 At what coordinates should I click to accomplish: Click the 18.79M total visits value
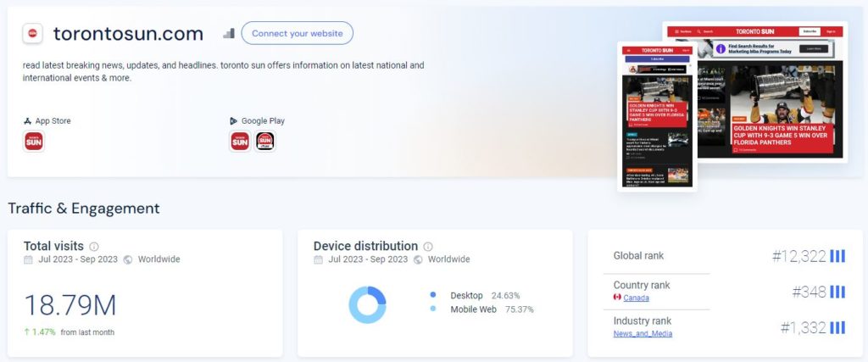[x=70, y=305]
